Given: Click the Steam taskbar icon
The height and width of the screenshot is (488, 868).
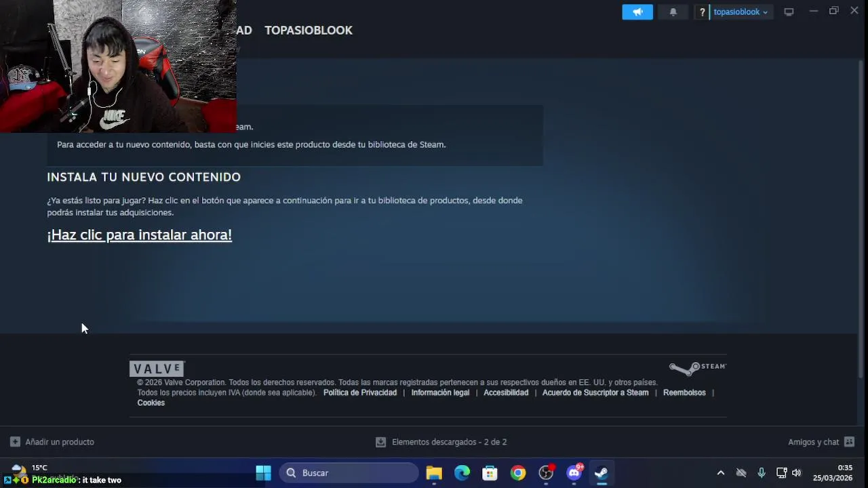Looking at the screenshot, I should [x=601, y=473].
